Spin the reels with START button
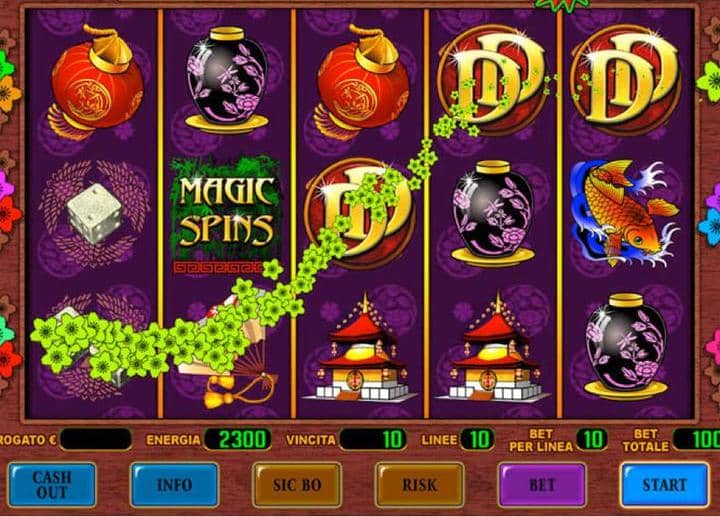720x517 pixels. [x=664, y=485]
